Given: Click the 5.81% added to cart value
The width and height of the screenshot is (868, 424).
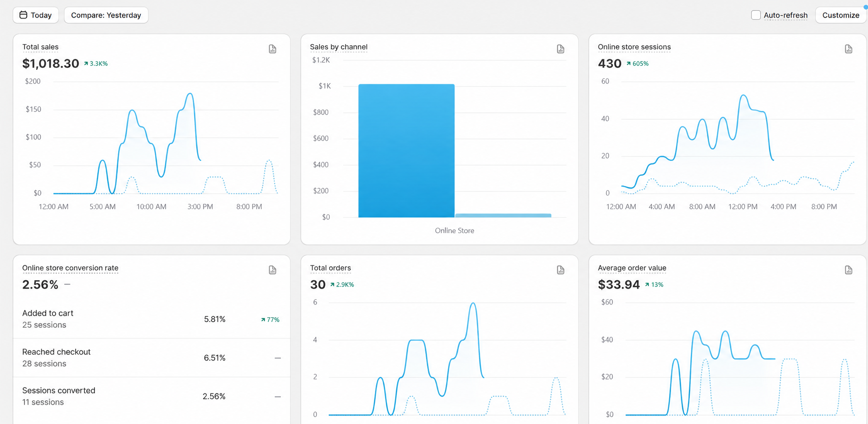Looking at the screenshot, I should click(215, 319).
